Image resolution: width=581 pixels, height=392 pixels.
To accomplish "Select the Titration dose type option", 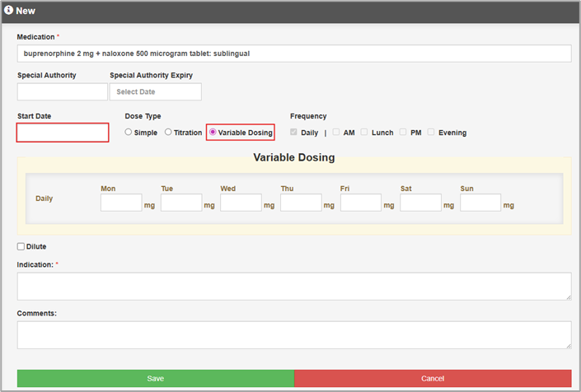I will pos(168,133).
